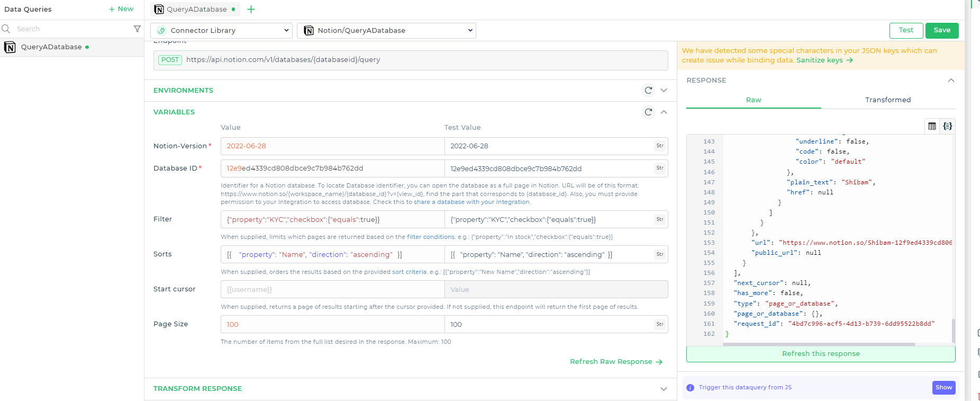Click the Test button
Image resolution: width=980 pixels, height=401 pixels.
[x=906, y=30]
